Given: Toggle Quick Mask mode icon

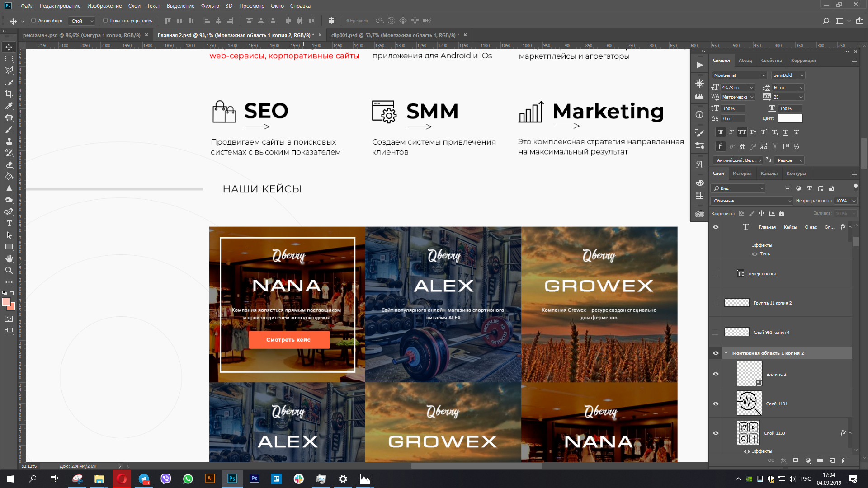Looking at the screenshot, I should 9,319.
